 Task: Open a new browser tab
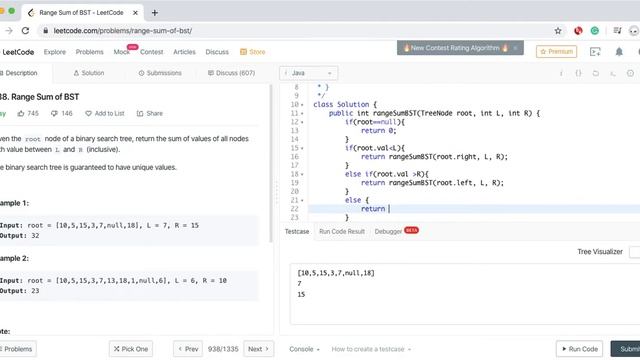154,13
